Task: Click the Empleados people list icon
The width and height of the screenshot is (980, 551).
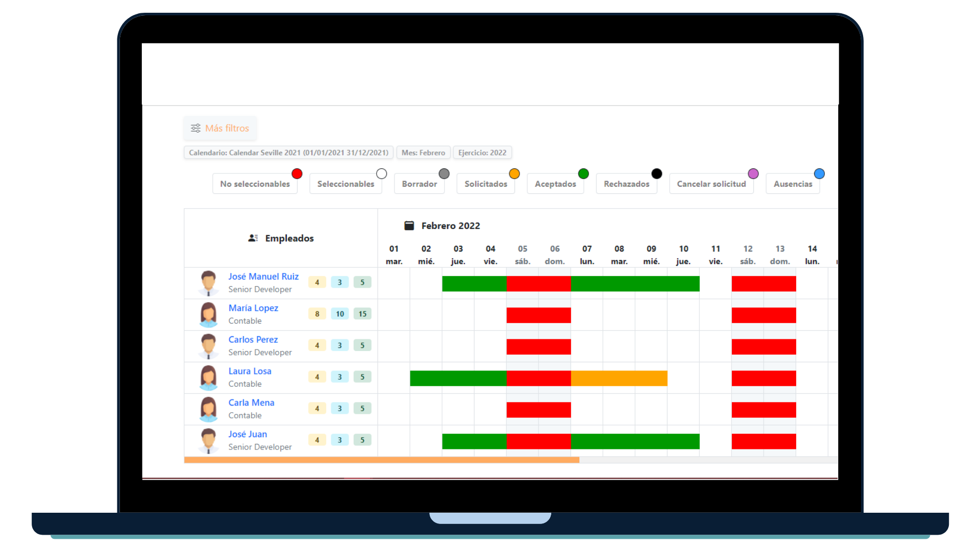Action: (x=253, y=238)
